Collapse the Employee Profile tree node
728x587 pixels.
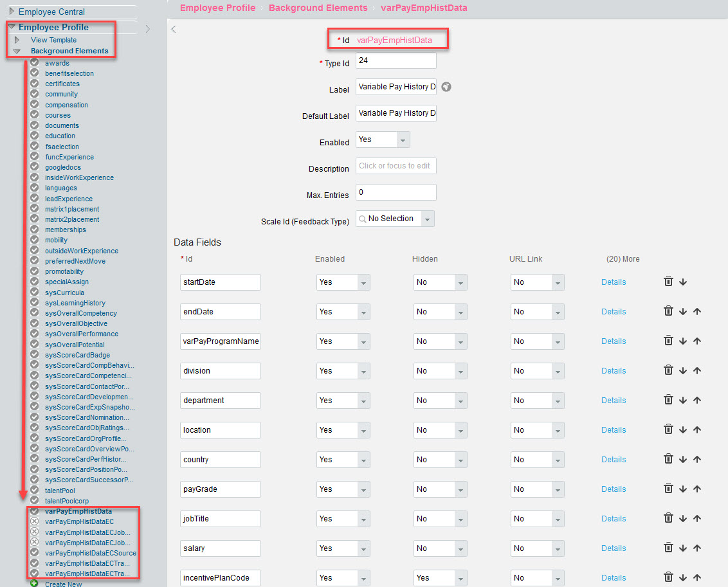(12, 27)
